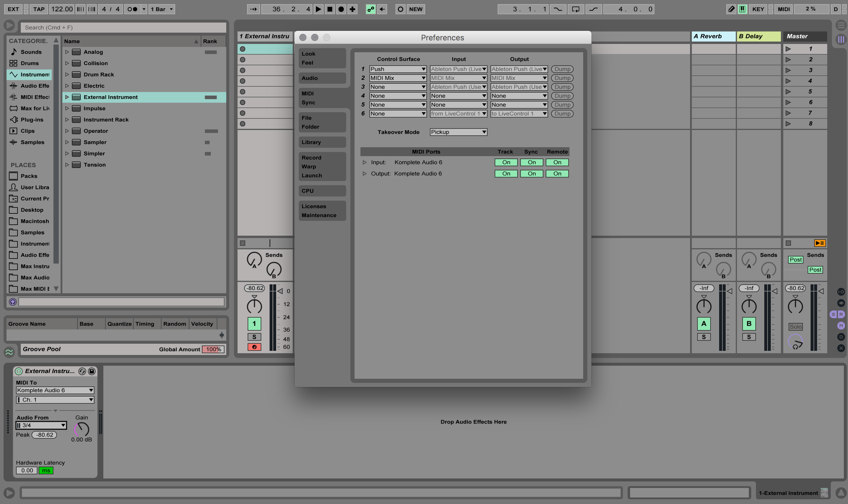Open the Takeover Mode Pickup dropdown

[458, 132]
